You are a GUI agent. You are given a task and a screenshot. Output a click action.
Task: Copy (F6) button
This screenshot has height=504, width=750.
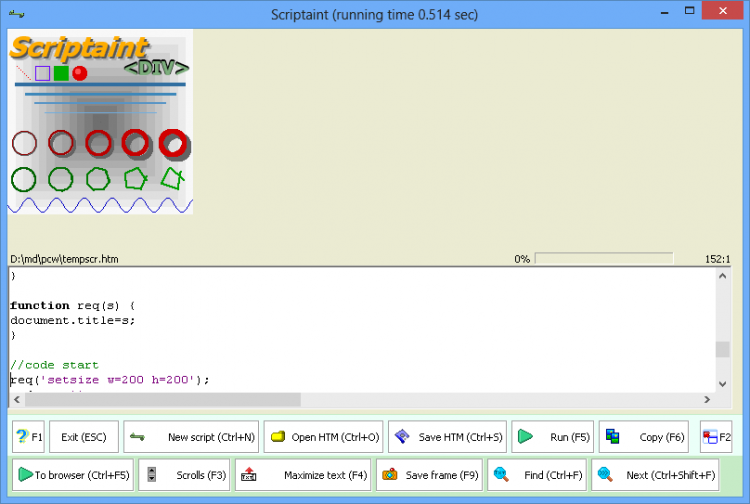pyautogui.click(x=644, y=437)
